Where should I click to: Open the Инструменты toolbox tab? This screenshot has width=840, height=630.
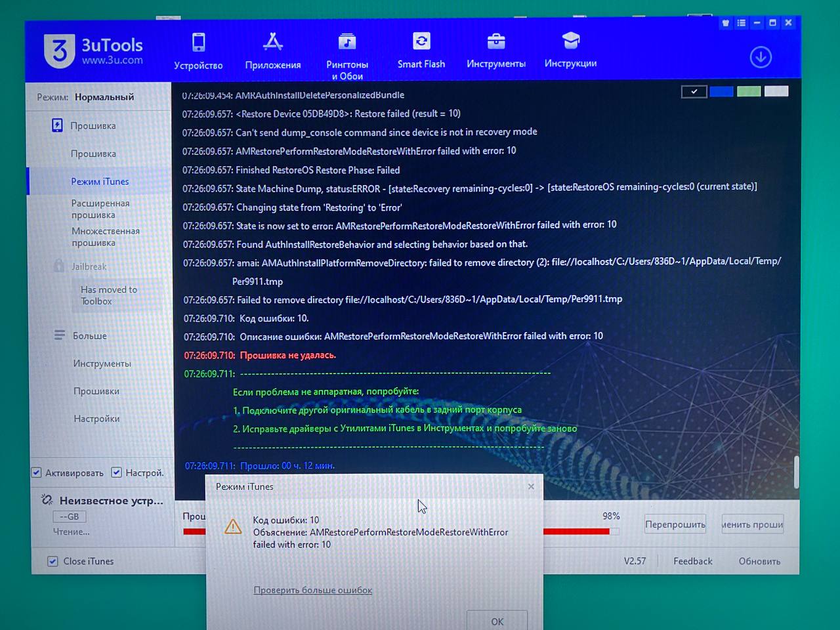click(496, 51)
